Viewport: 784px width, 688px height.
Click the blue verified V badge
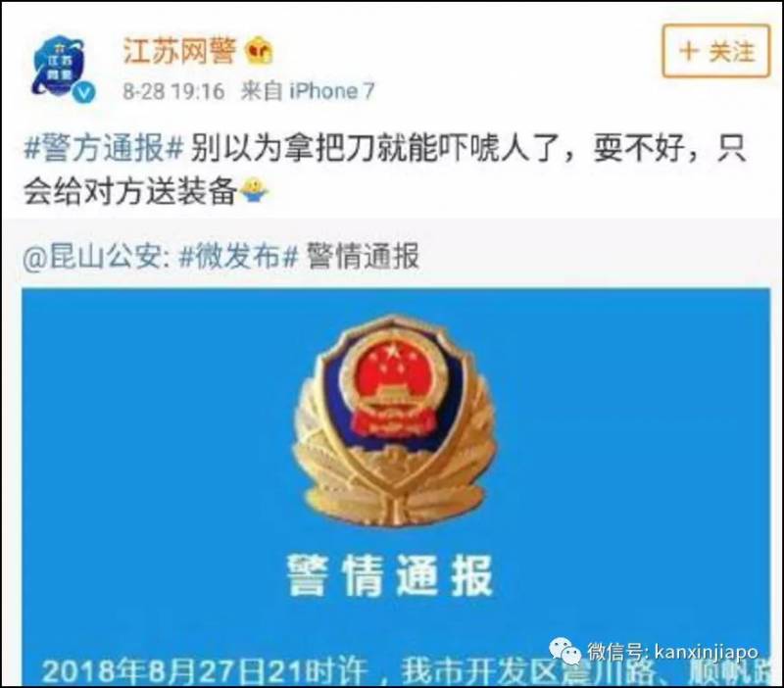coord(83,93)
